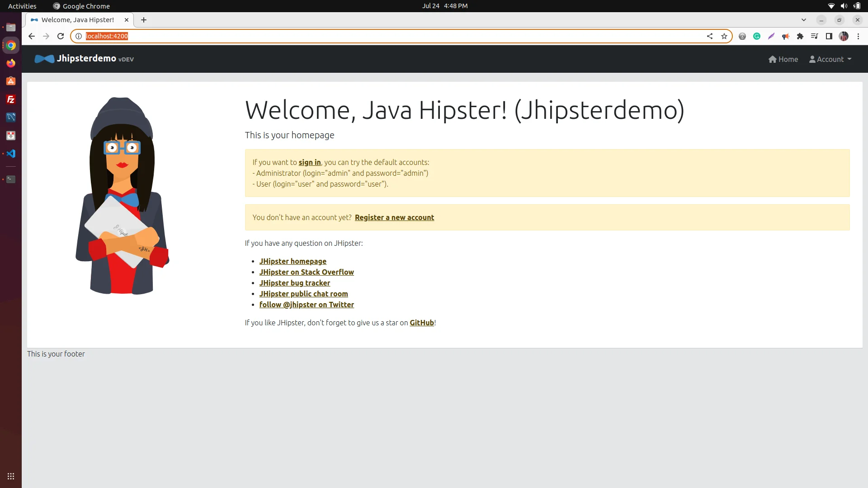The width and height of the screenshot is (868, 488).
Task: Open Chrome profile avatar
Action: point(844,36)
